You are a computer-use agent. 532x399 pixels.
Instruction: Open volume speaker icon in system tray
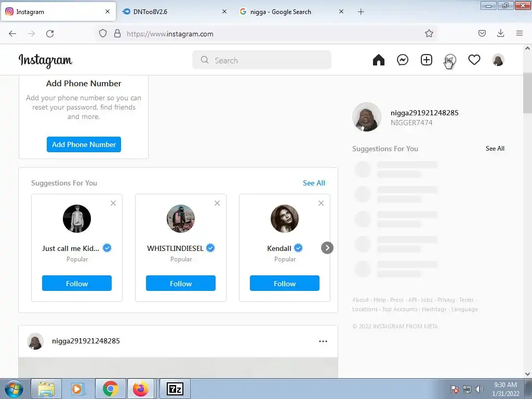[x=480, y=389]
